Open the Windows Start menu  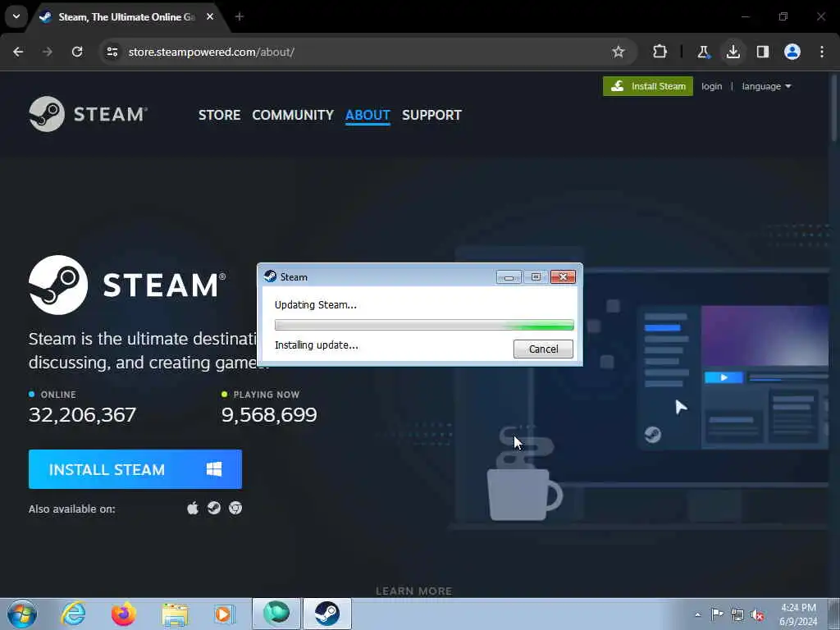(22, 614)
